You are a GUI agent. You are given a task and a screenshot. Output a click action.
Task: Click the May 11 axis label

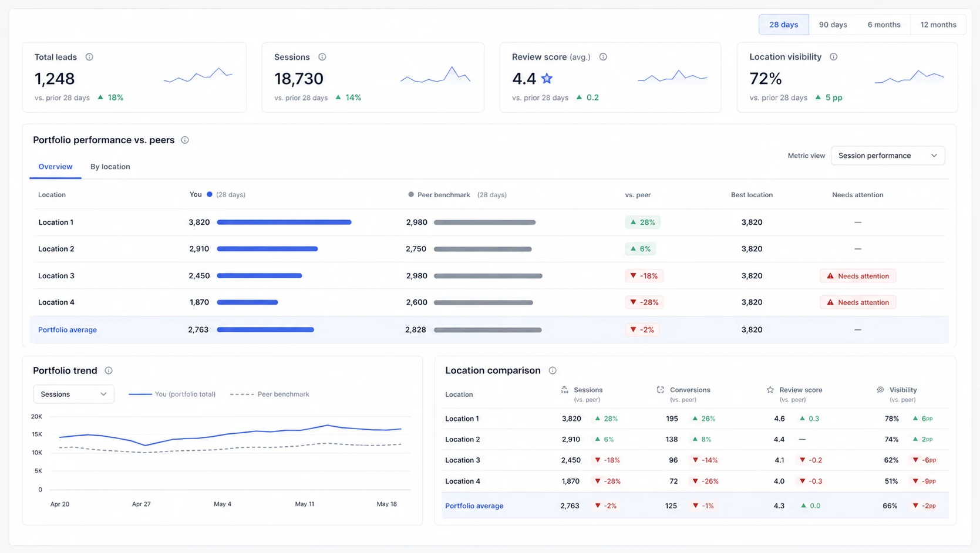tap(305, 504)
